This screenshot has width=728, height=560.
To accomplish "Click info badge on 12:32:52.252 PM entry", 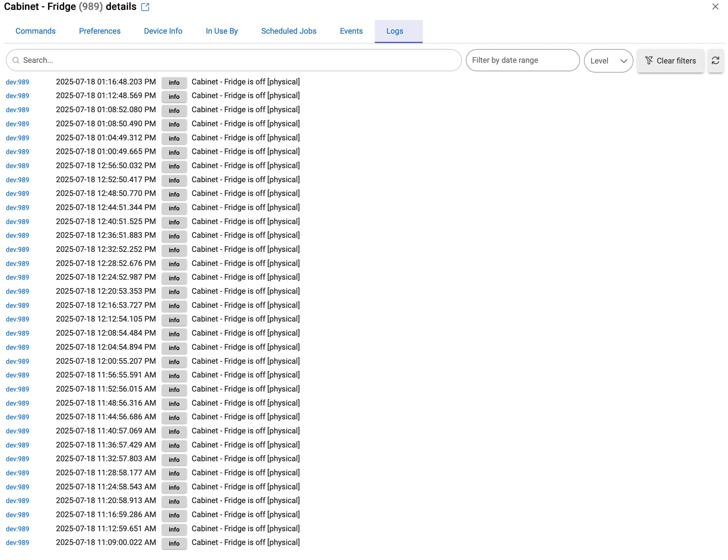I will tap(174, 250).
